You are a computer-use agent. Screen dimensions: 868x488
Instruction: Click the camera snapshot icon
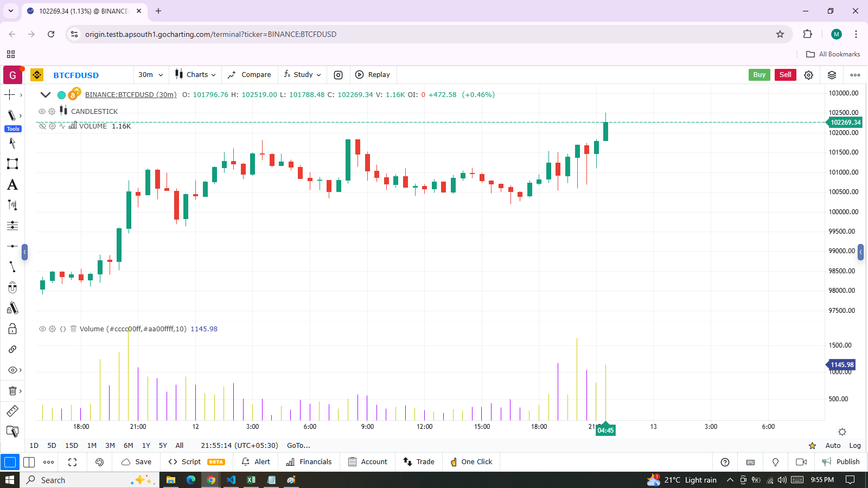(338, 75)
